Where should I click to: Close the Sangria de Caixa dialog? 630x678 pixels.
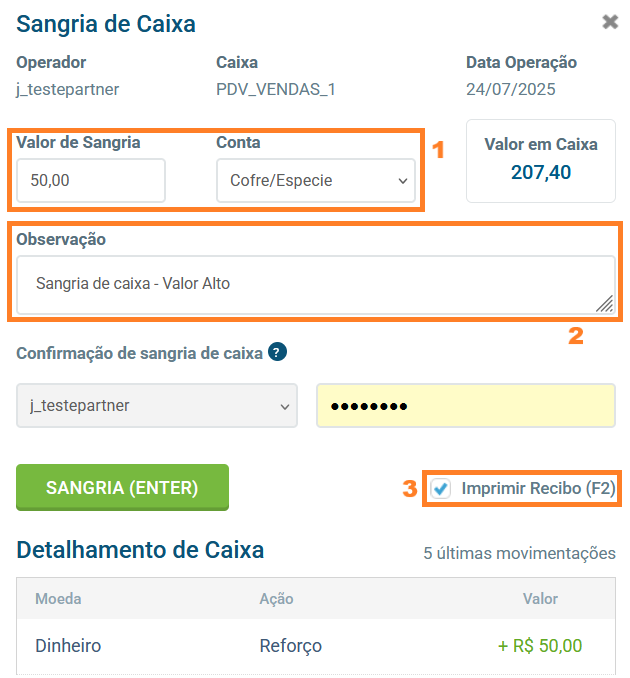tap(610, 22)
